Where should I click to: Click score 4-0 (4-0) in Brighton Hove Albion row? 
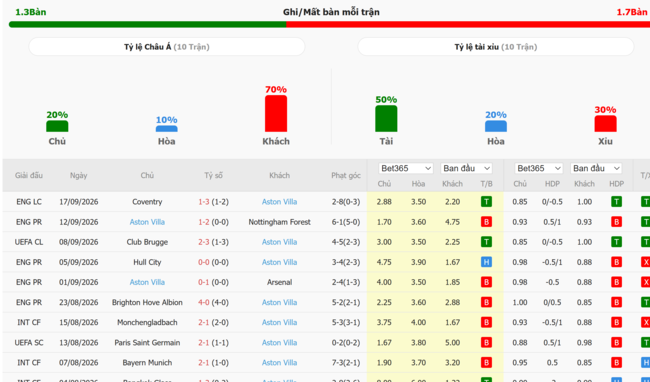point(213,302)
